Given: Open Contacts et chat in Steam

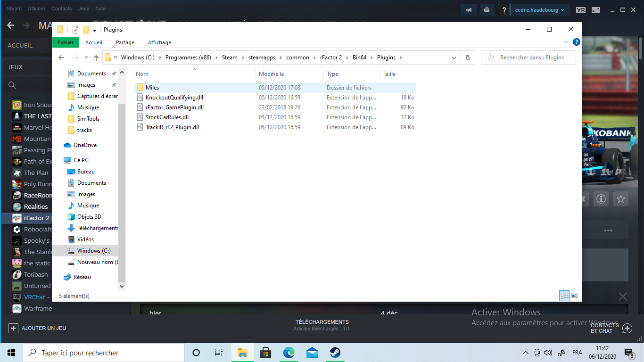Looking at the screenshot, I should 611,328.
